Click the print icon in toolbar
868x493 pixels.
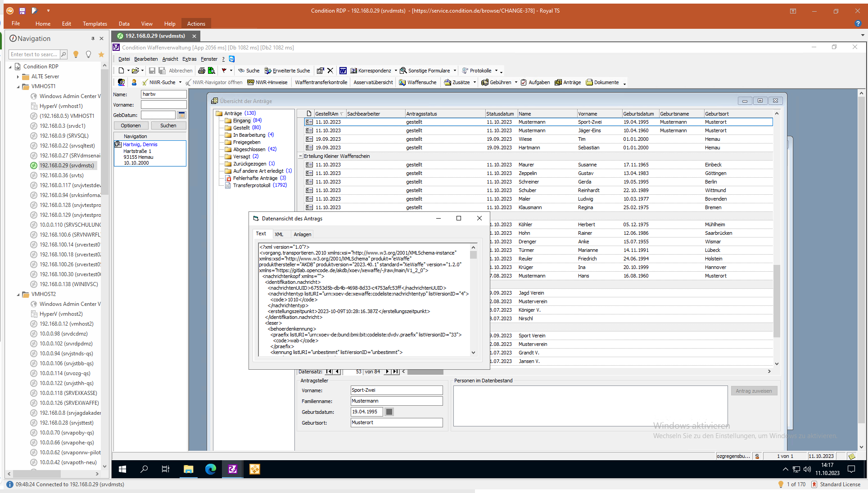pyautogui.click(x=201, y=71)
